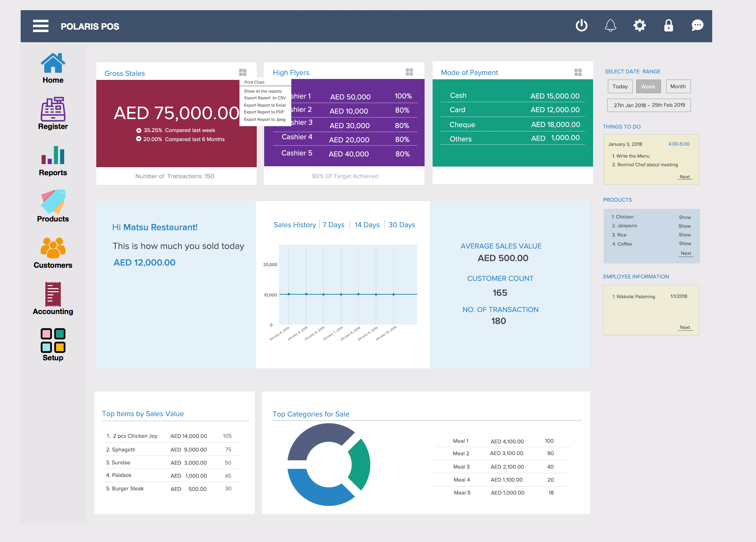The image size is (756, 542).
Task: Select Export Report to Excel
Action: pyautogui.click(x=265, y=105)
